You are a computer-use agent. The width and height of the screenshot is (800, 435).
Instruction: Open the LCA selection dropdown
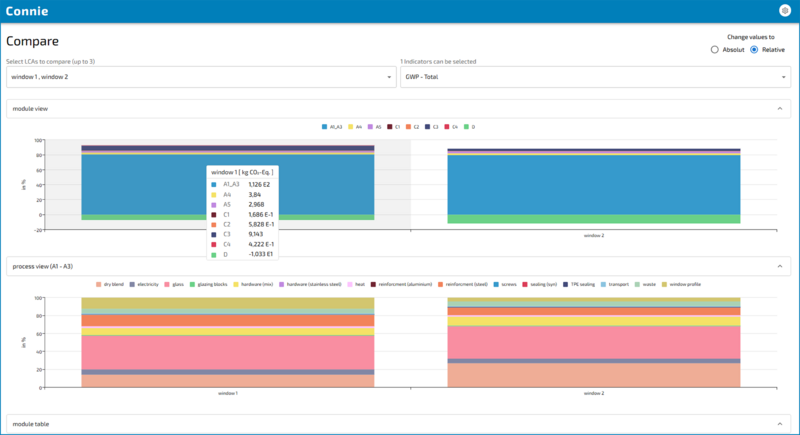point(201,77)
